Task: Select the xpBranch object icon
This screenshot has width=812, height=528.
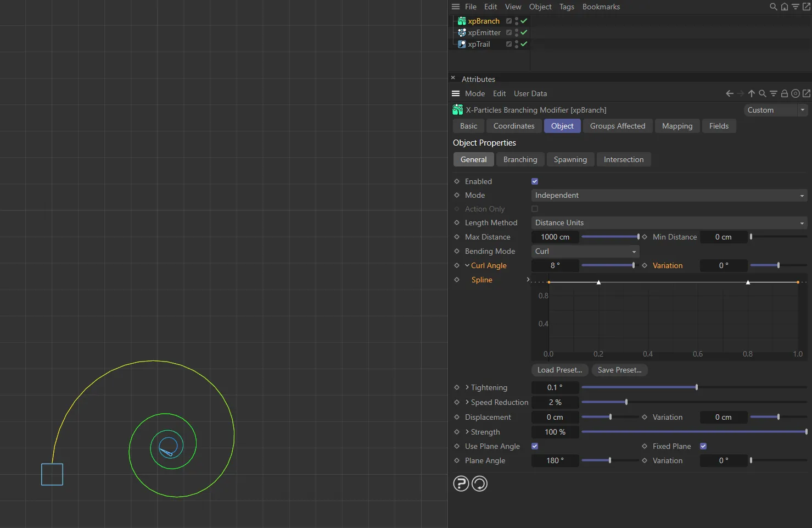Action: click(x=462, y=21)
